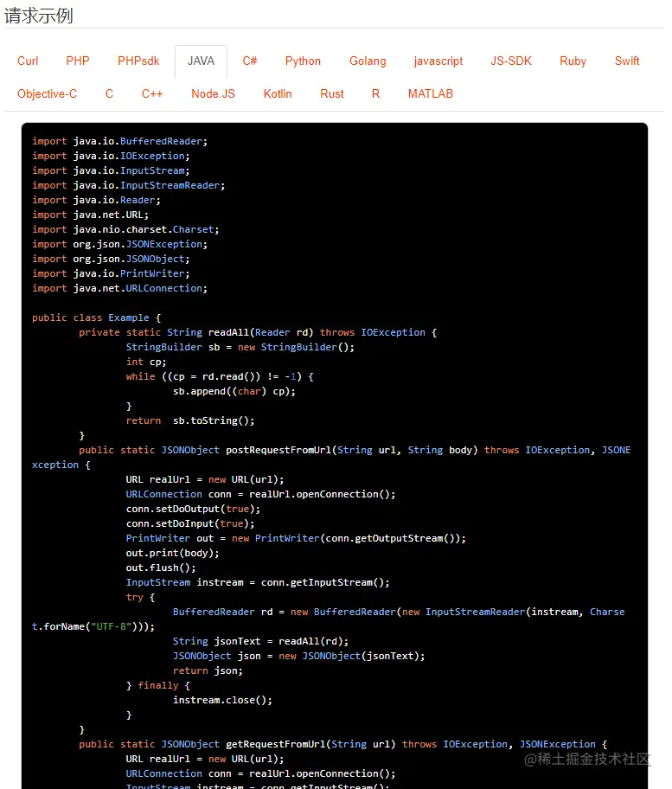The width and height of the screenshot is (672, 789).
Task: Click the conn.setDoOutput(true) line
Action: tap(193, 510)
